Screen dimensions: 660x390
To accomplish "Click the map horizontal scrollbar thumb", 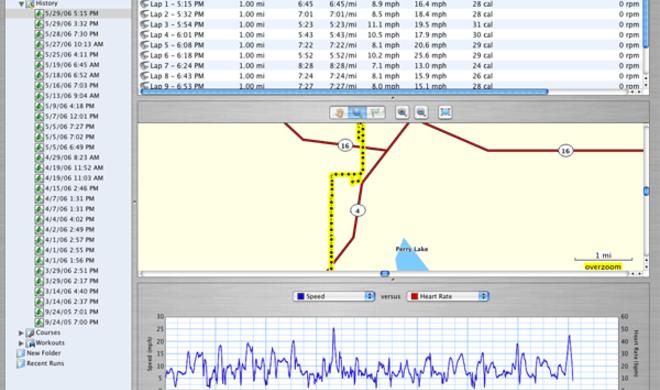I will [384, 274].
